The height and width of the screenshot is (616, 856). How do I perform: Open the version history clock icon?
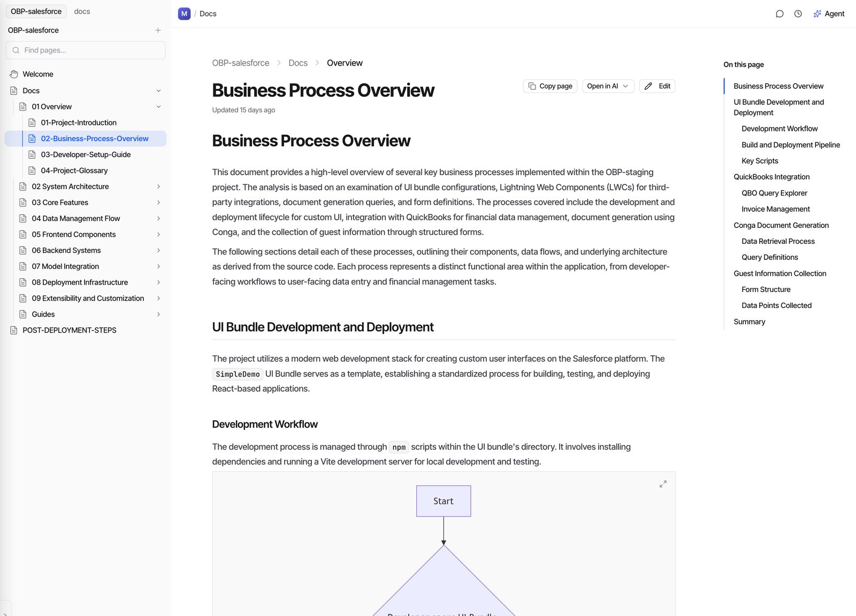click(x=798, y=14)
